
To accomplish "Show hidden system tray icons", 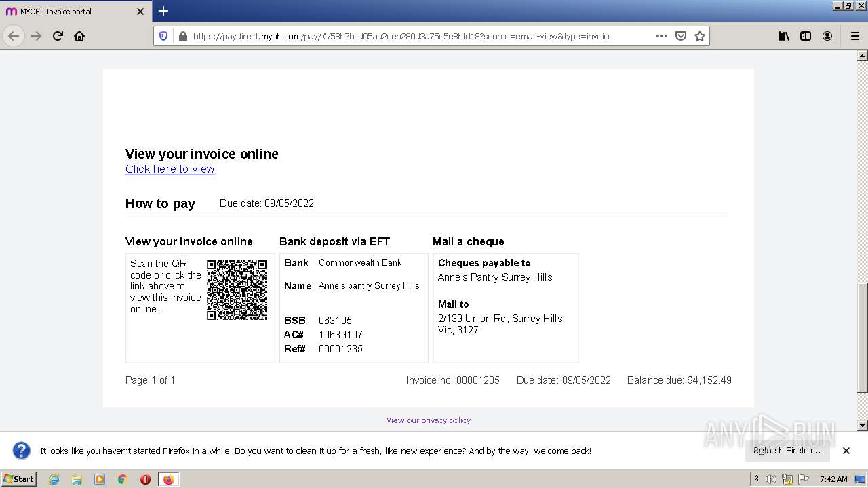I will tap(757, 479).
